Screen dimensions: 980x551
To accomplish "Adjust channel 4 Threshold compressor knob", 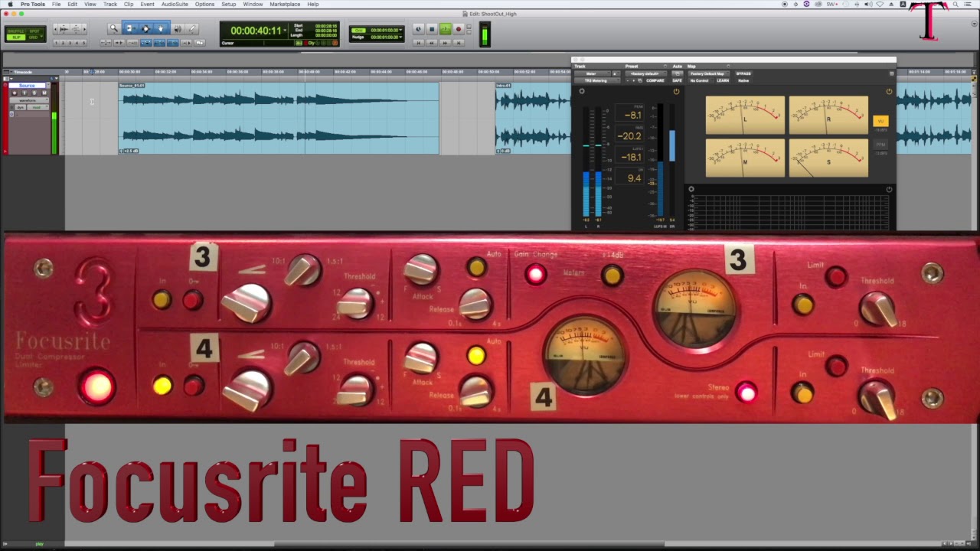I will [x=355, y=390].
